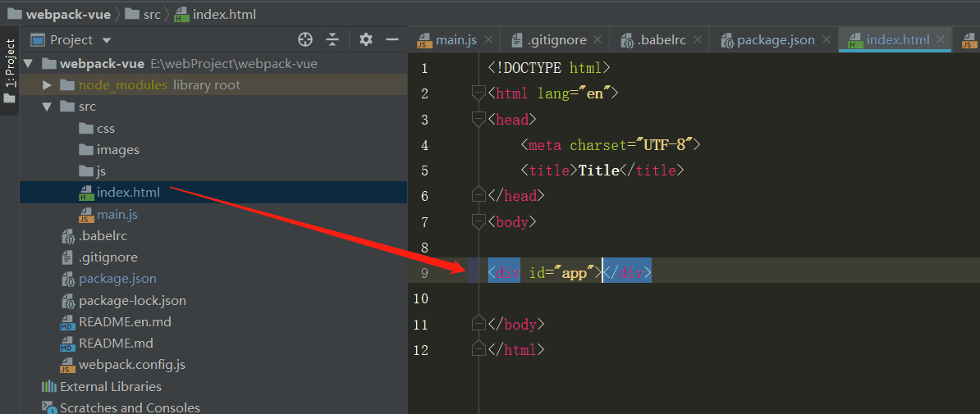Open Project panel settings gear
The height and width of the screenshot is (414, 980).
(365, 40)
